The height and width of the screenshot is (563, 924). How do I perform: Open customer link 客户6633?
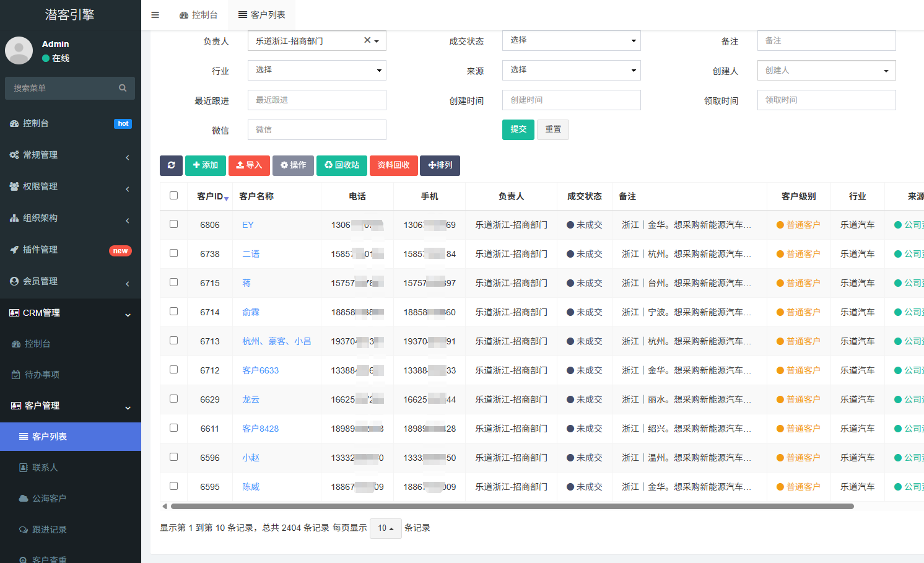tap(260, 370)
